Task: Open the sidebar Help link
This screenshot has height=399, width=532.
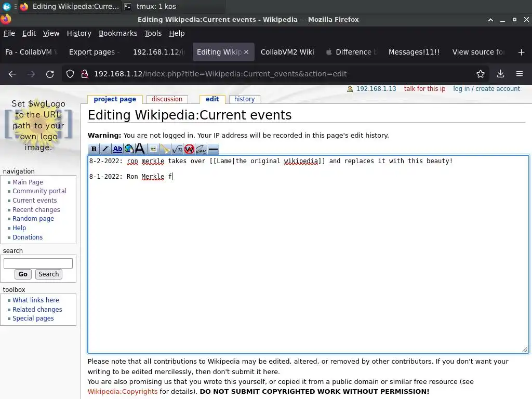Action: 19,228
